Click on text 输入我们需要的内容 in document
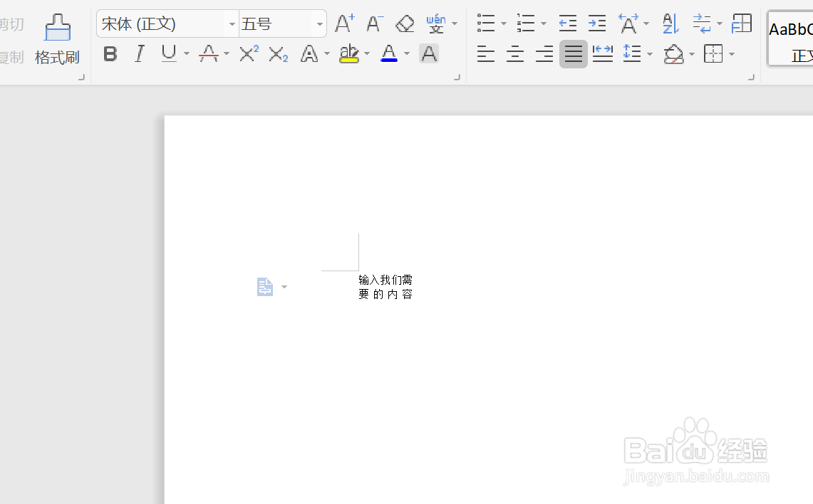The height and width of the screenshot is (504, 813). click(x=385, y=287)
